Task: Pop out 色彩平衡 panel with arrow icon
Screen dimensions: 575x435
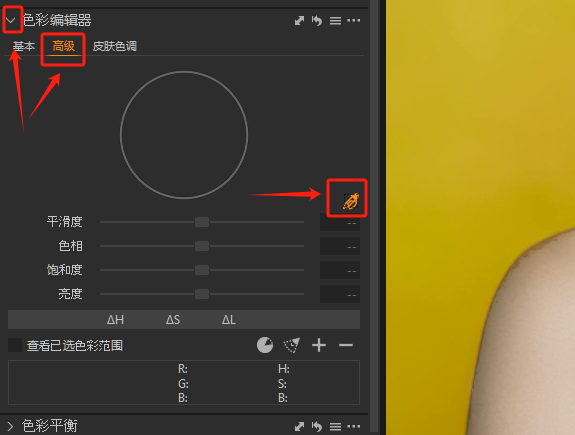Action: pos(299,426)
